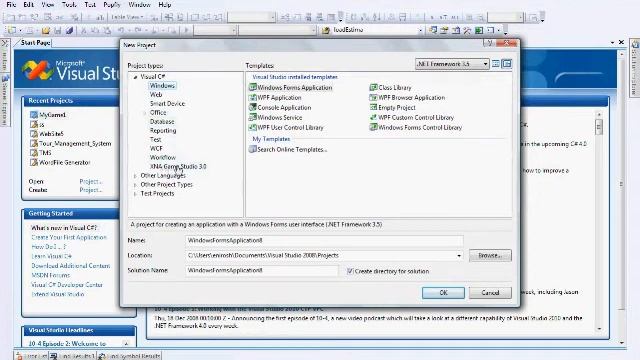Open the MyGame1 recent project

48,115
